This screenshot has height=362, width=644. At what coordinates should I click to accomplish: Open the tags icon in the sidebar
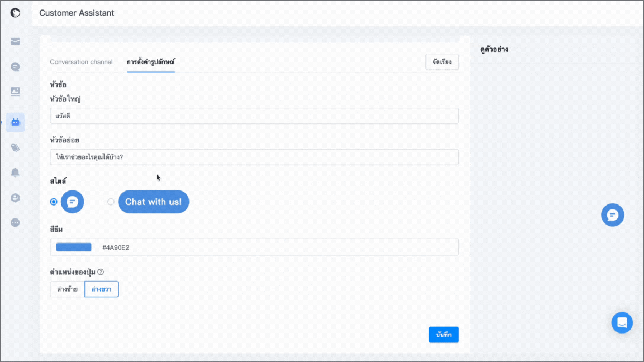[15, 147]
